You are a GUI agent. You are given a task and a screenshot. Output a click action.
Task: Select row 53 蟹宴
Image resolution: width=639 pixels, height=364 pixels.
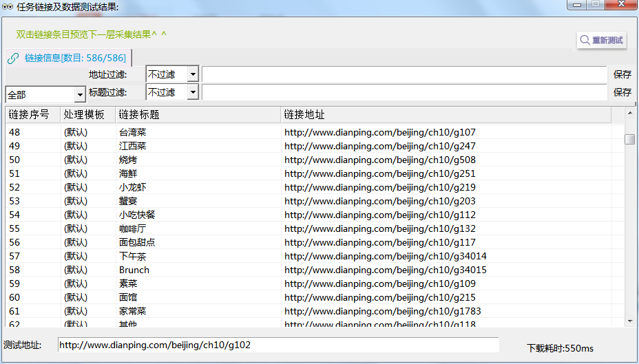coord(314,201)
